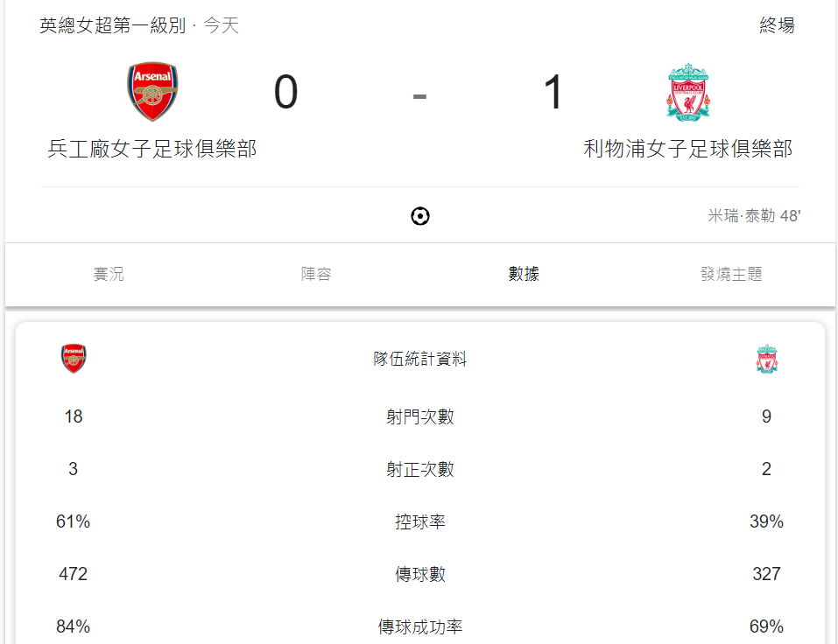Viewport: 838px width, 644px height.
Task: Click Liverpool's 327 passes value
Action: pyautogui.click(x=766, y=573)
